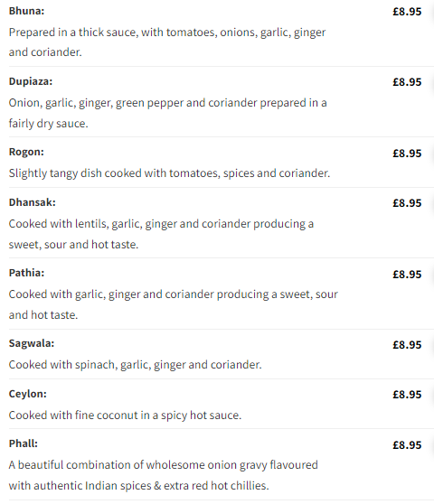Image resolution: width=434 pixels, height=504 pixels.
Task: Click the Dhansak £8.95 price
Action: [x=407, y=203]
